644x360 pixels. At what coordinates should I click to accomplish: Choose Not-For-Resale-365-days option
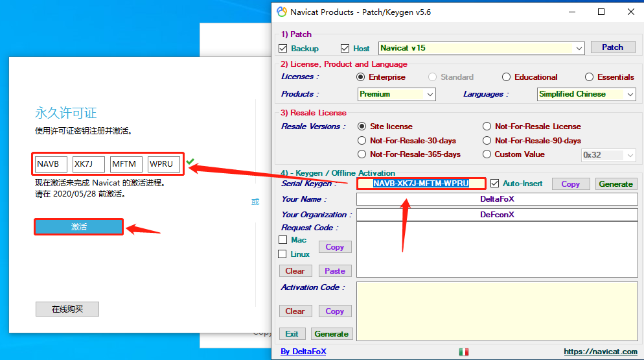362,154
